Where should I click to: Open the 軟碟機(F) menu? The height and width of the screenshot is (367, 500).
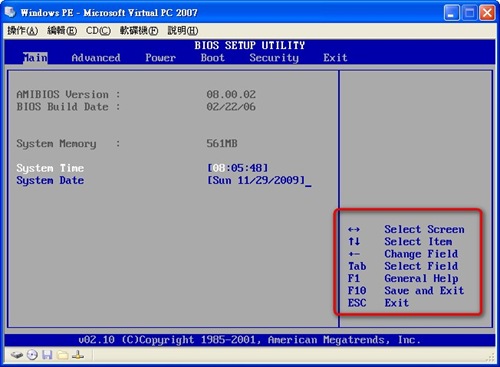139,31
